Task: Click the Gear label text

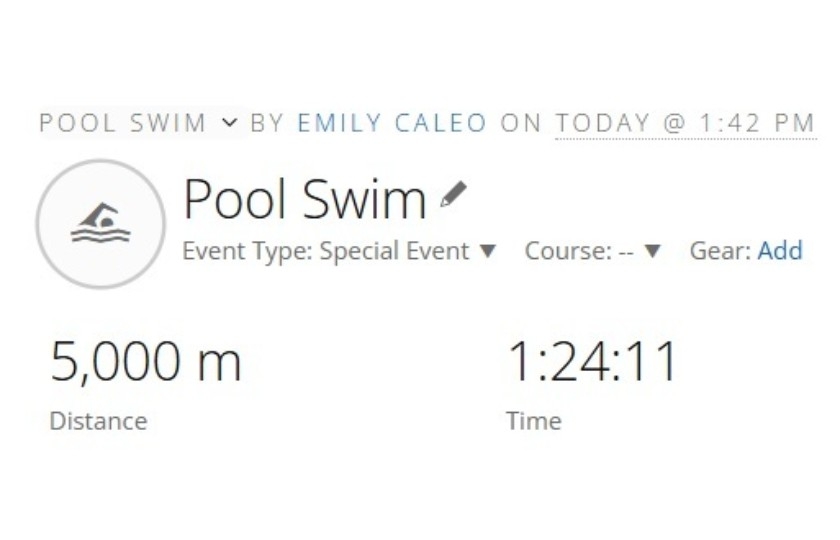Action: point(719,251)
